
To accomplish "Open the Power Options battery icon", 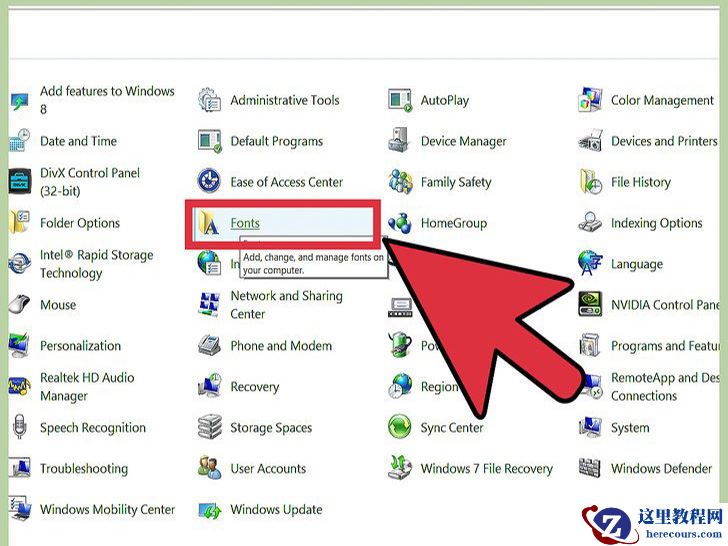I will pos(400,345).
